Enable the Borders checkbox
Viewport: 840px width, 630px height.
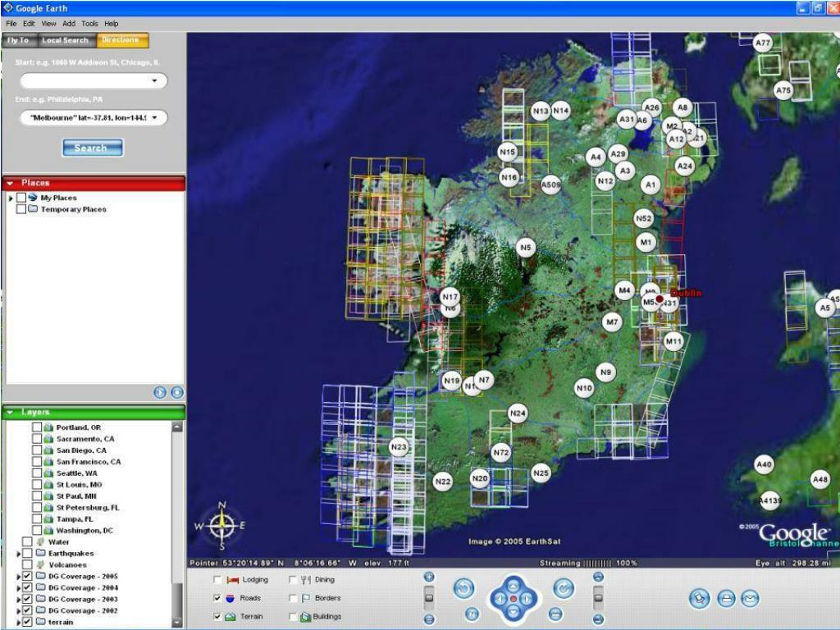point(293,598)
